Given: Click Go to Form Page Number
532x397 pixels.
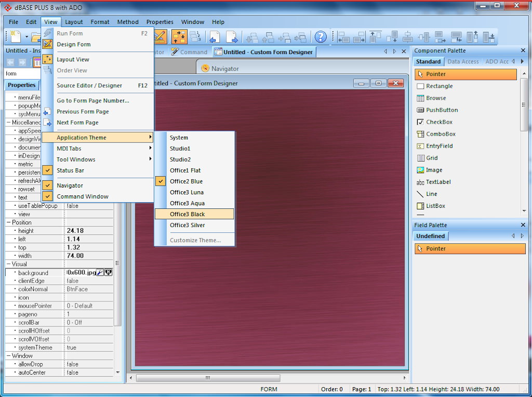Looking at the screenshot, I should 97,100.
